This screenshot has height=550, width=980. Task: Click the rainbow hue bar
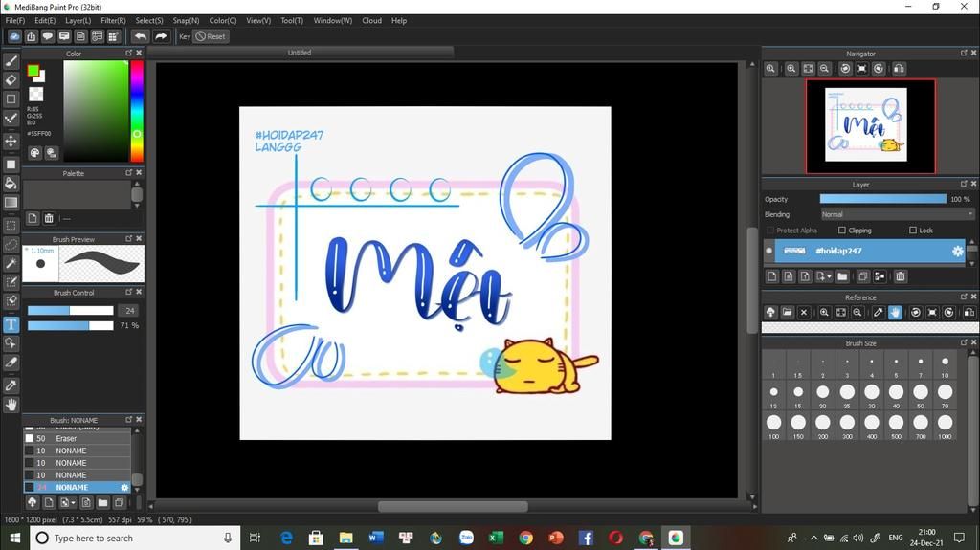tap(136, 111)
